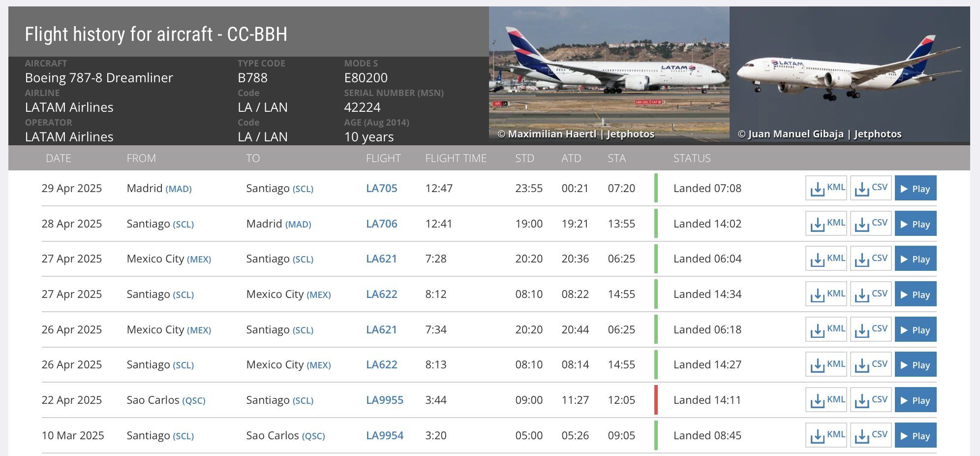Download KML for 29 Apr LA705 flight
Screen dimensions: 980x456
click(826, 188)
